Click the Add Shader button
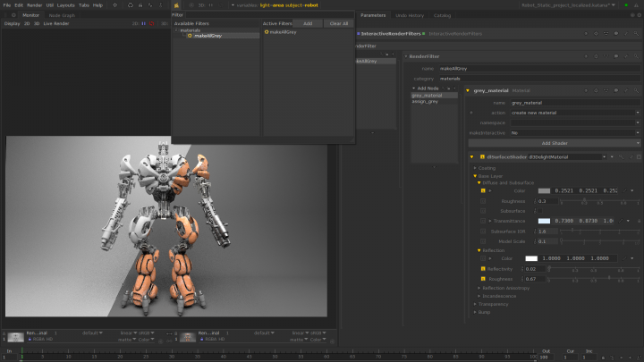The width and height of the screenshot is (644, 362). click(x=555, y=143)
